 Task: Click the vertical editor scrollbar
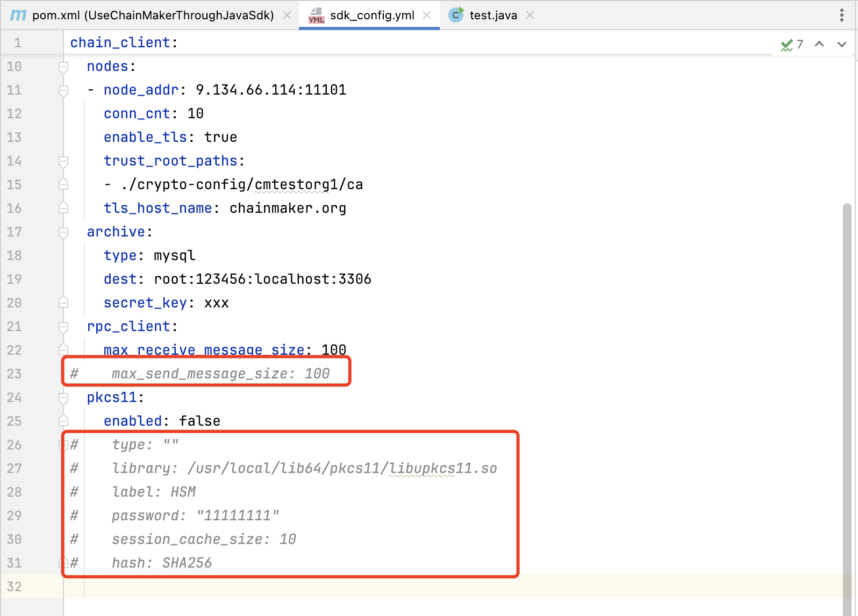point(847,376)
